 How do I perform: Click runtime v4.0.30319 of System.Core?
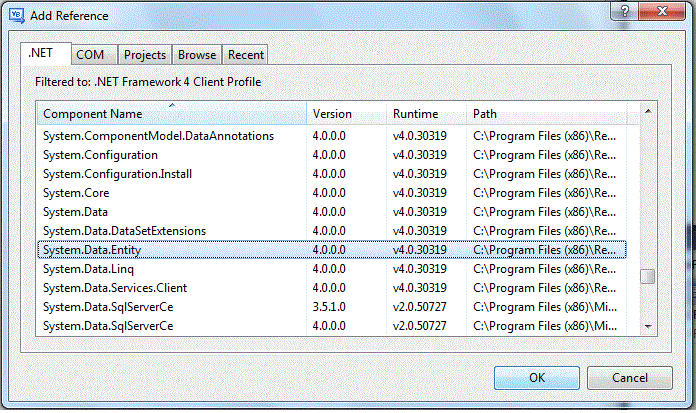[419, 193]
